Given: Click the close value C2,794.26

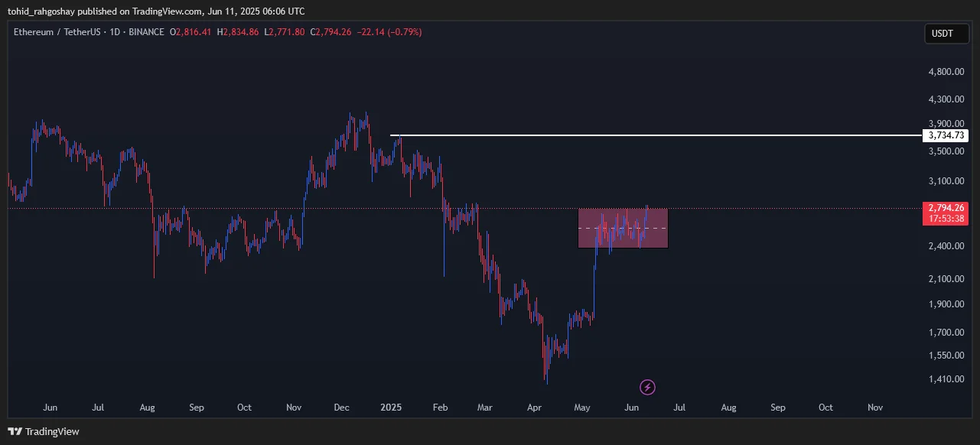Looking at the screenshot, I should tap(330, 32).
